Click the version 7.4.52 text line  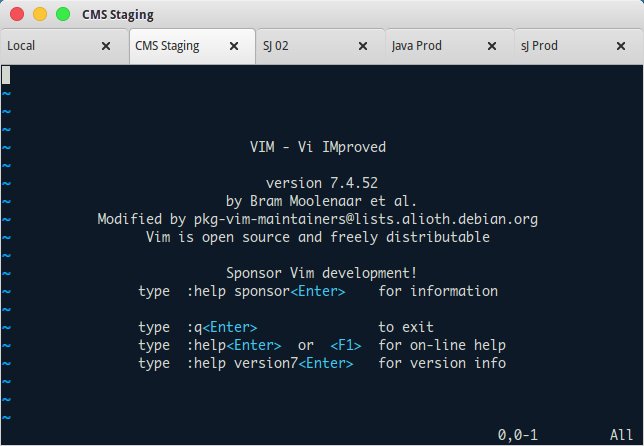pos(322,183)
